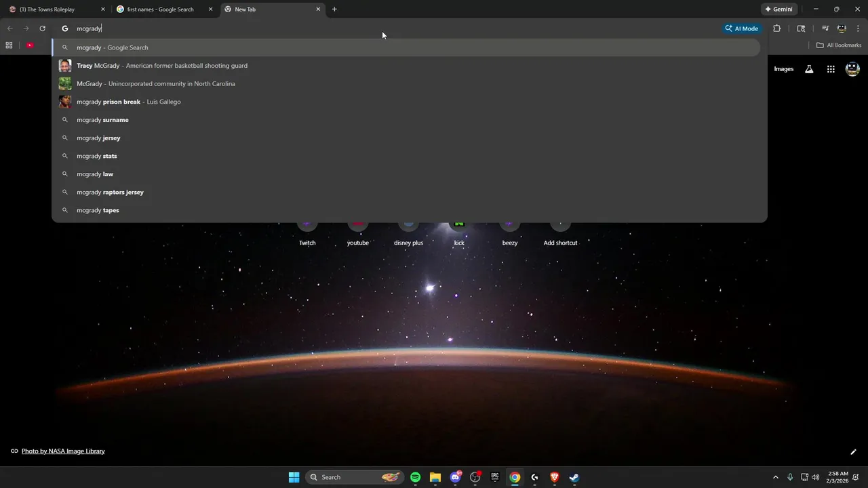
Task: Click Tracy McGrady's photo thumbnail
Action: pos(65,66)
